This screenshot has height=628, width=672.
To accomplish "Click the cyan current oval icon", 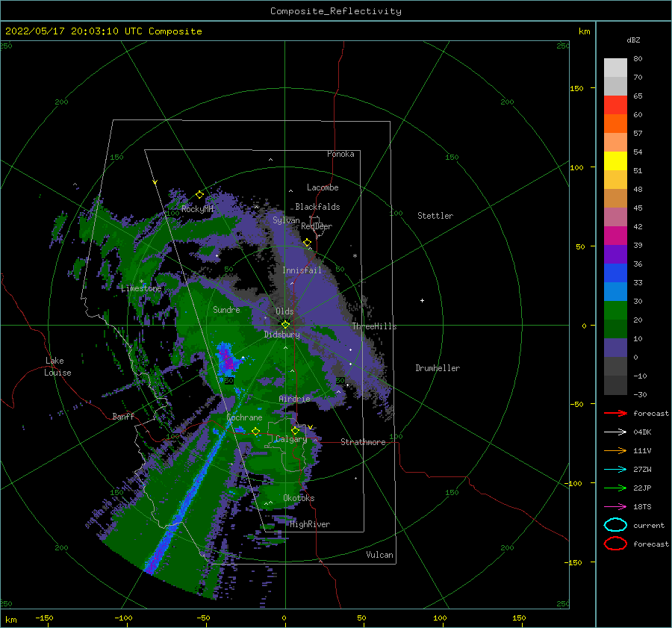I will (615, 525).
